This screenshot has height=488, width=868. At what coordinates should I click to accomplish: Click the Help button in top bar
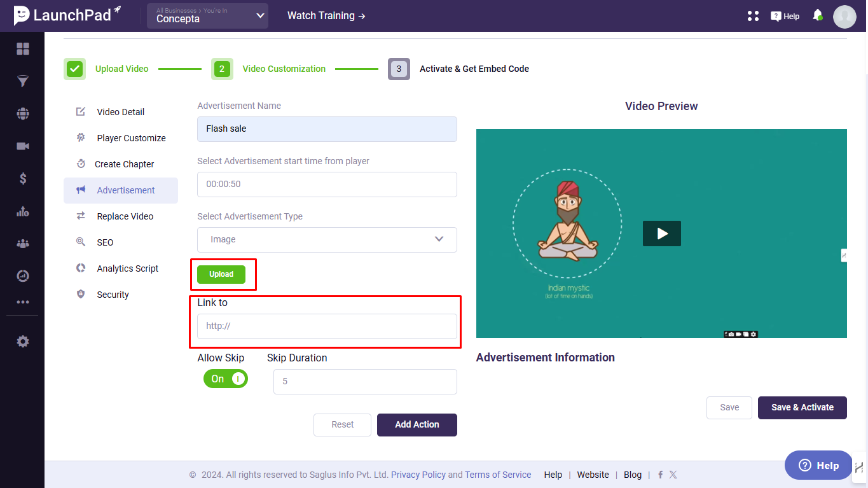coord(785,16)
